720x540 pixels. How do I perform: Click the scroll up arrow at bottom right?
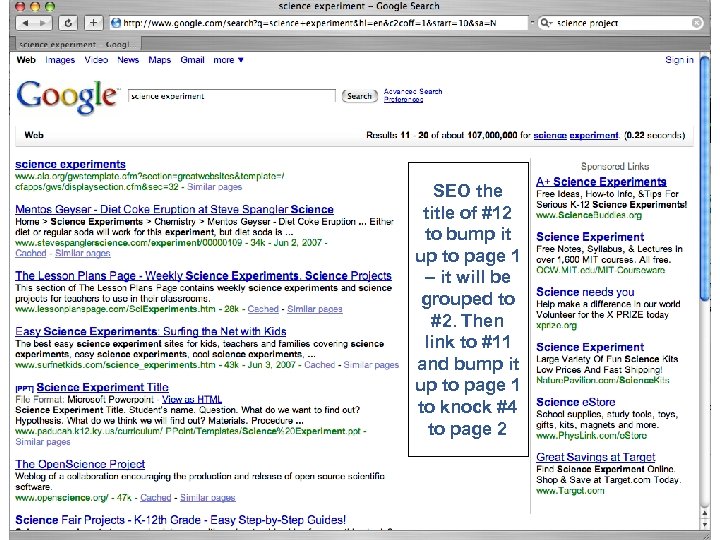click(x=705, y=513)
